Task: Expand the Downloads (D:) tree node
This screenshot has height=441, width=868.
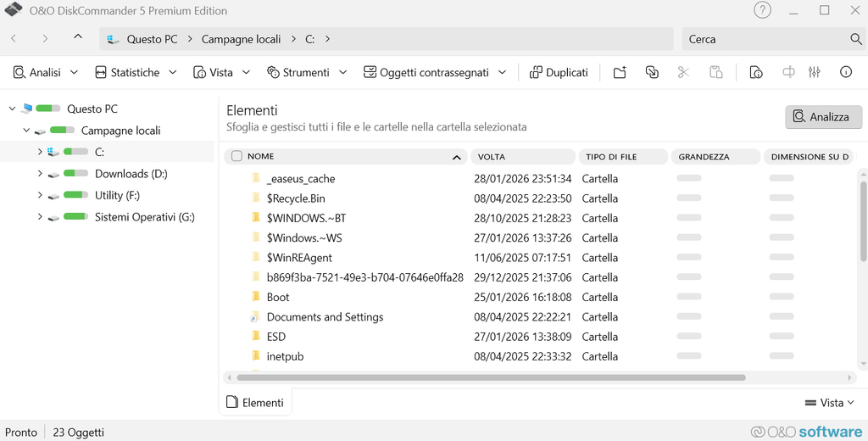Action: (x=40, y=173)
